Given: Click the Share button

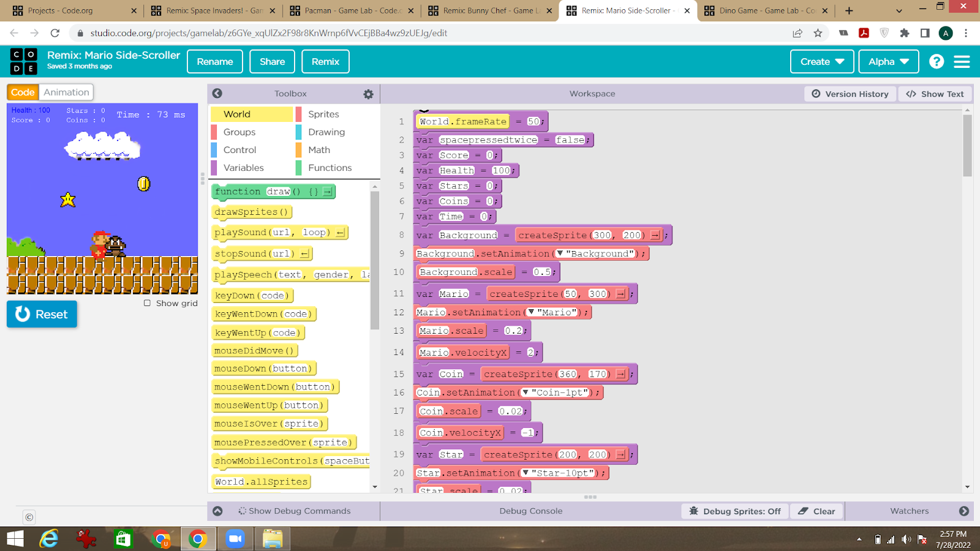Looking at the screenshot, I should point(273,61).
